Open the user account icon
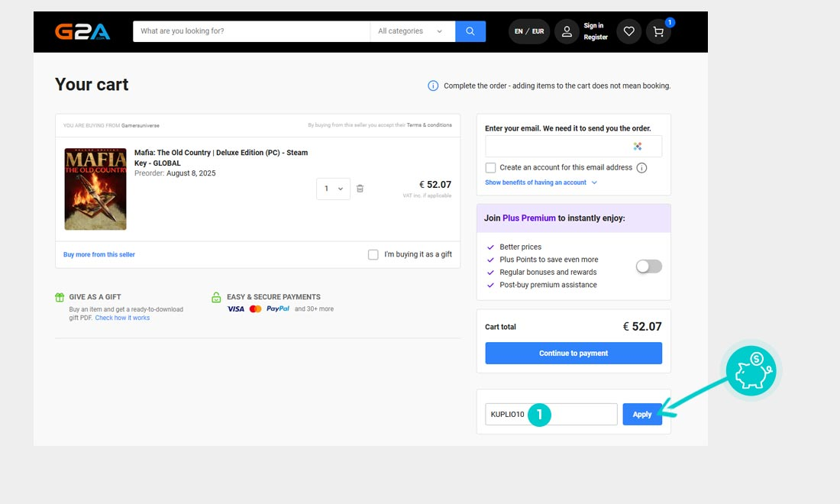This screenshot has width=840, height=504. (x=567, y=31)
